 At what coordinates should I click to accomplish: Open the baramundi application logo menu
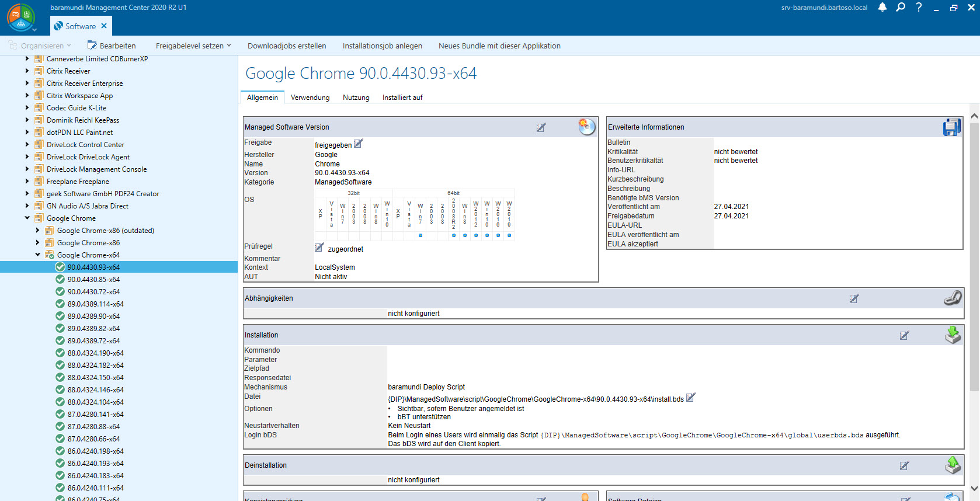(x=21, y=18)
